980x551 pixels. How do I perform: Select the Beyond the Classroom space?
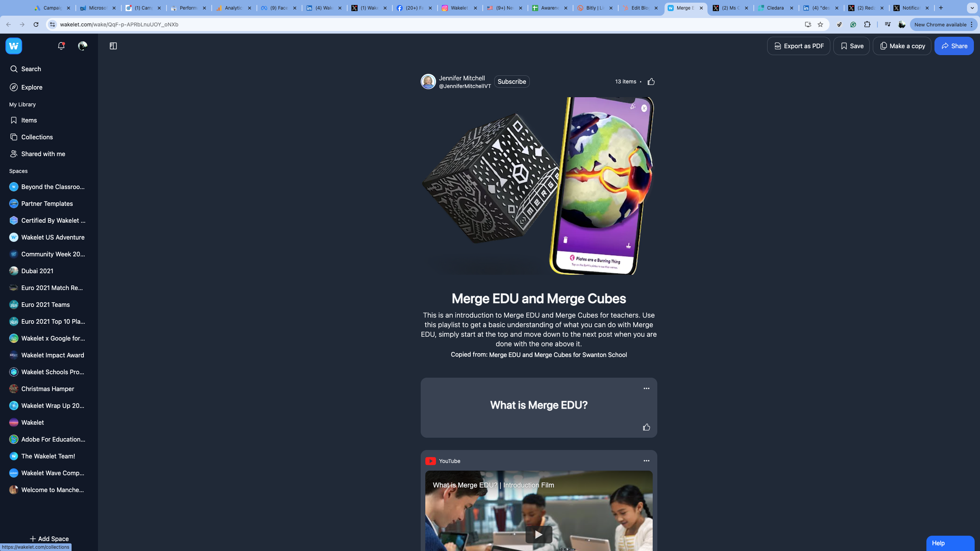[52, 186]
